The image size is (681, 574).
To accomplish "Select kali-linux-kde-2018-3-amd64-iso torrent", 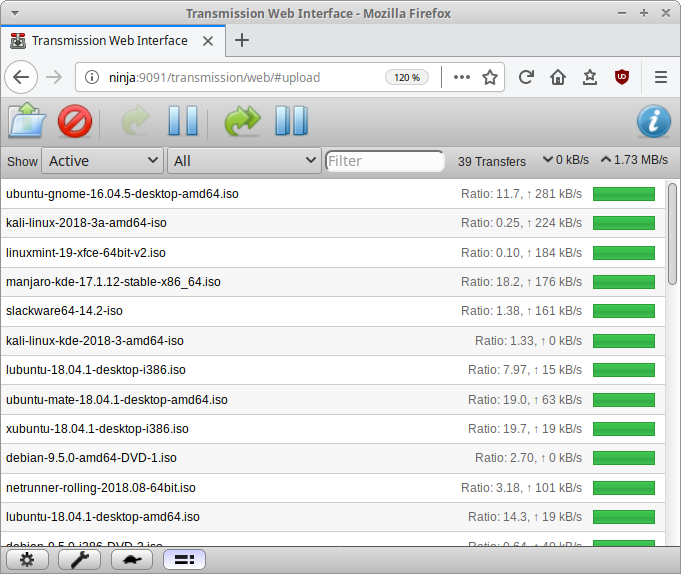I will 333,341.
